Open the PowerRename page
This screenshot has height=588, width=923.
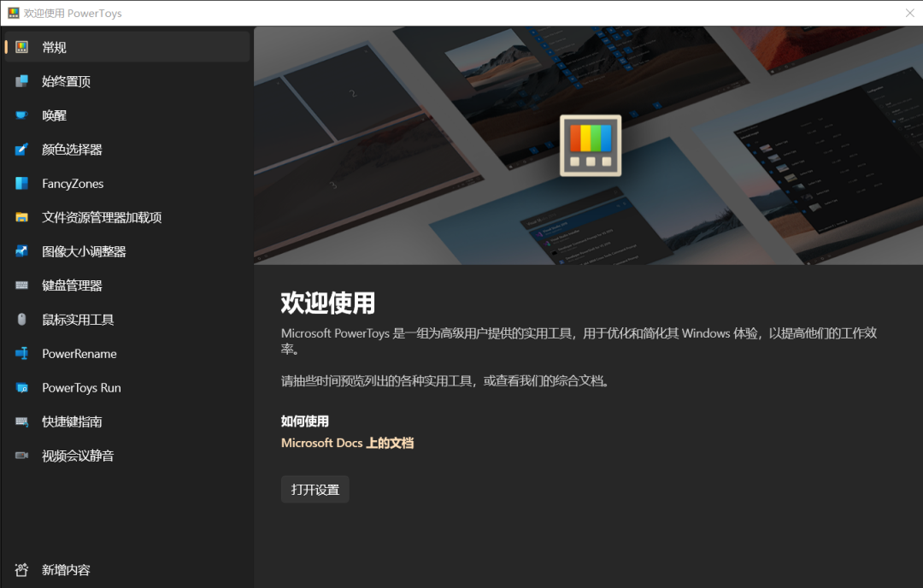127,353
